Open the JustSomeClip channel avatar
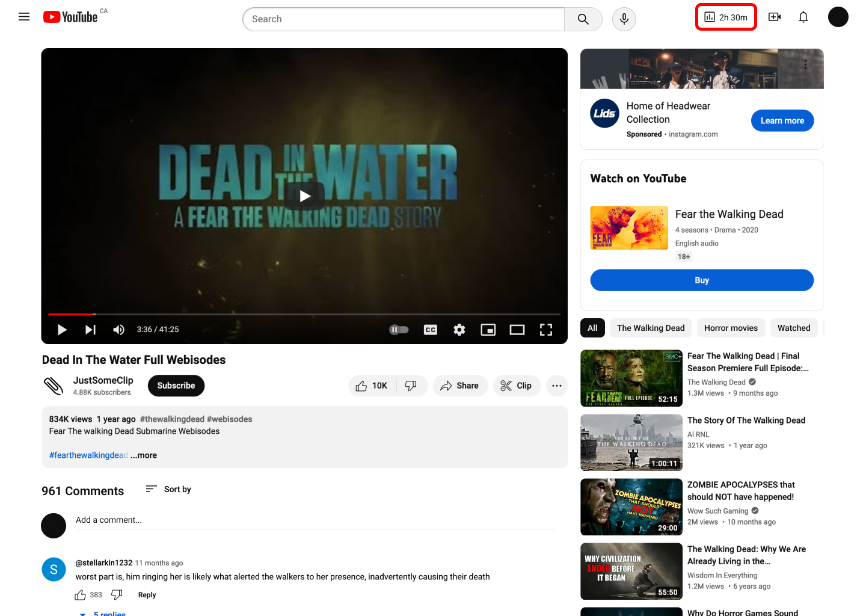Image resolution: width=866 pixels, height=616 pixels. point(54,386)
